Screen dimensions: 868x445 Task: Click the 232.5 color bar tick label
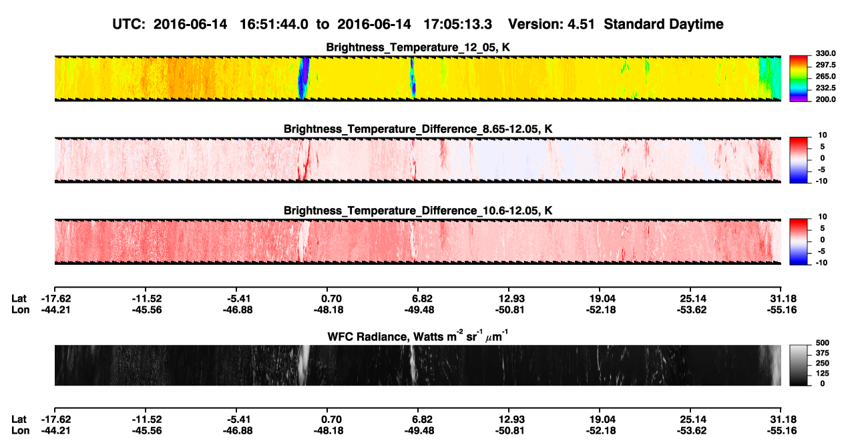click(825, 88)
